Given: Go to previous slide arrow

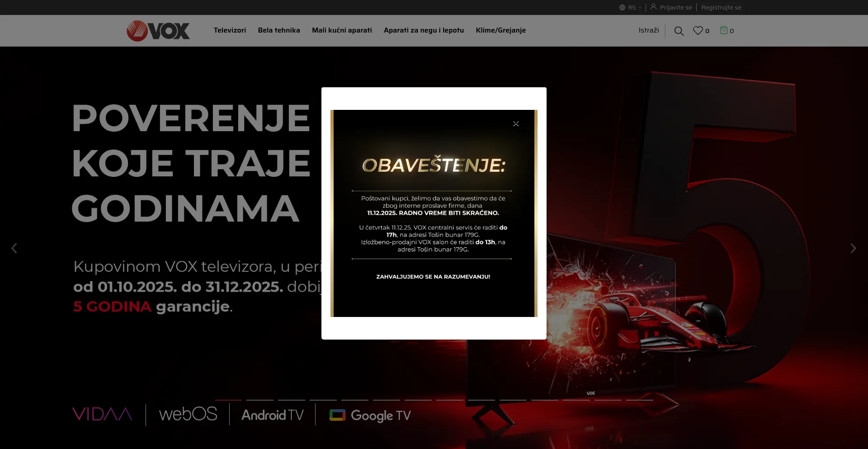Looking at the screenshot, I should pos(14,248).
